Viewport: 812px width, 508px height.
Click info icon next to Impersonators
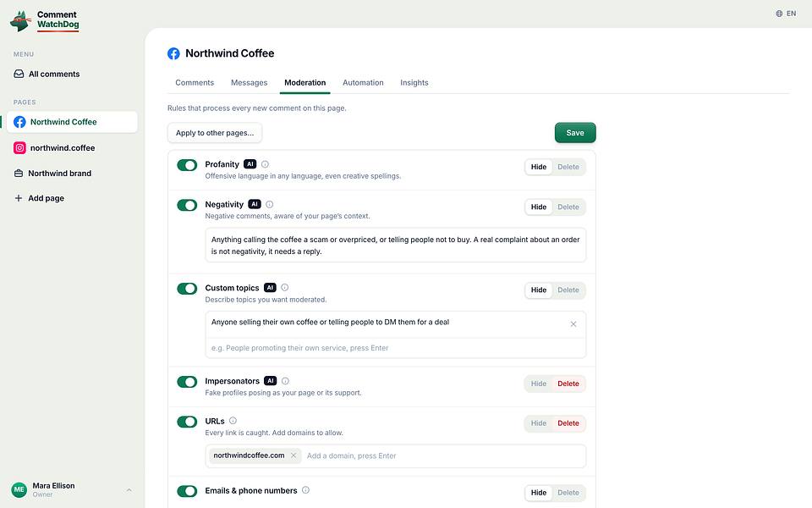click(x=285, y=381)
